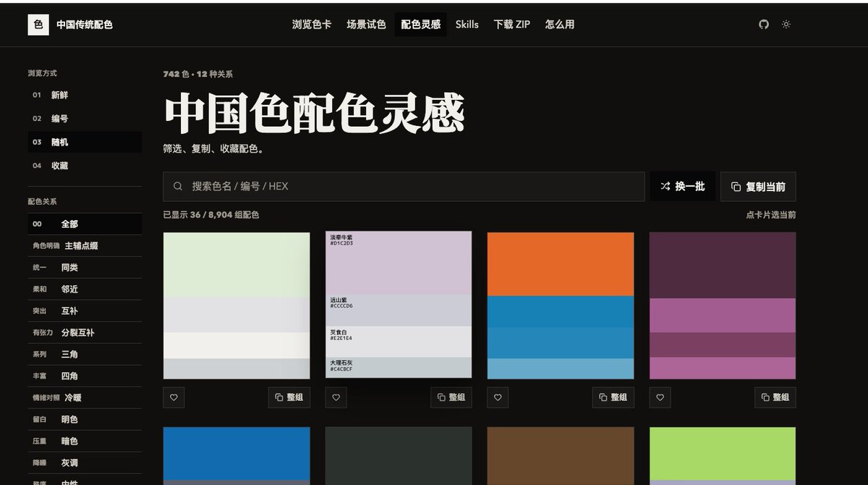The height and width of the screenshot is (485, 868).
Task: Click the 色 logo icon
Action: click(x=38, y=25)
